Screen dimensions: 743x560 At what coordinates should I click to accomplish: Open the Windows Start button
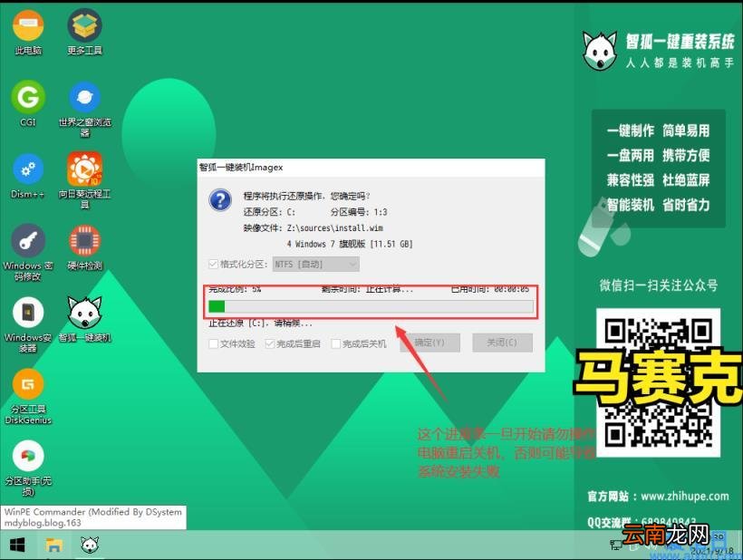[17, 546]
